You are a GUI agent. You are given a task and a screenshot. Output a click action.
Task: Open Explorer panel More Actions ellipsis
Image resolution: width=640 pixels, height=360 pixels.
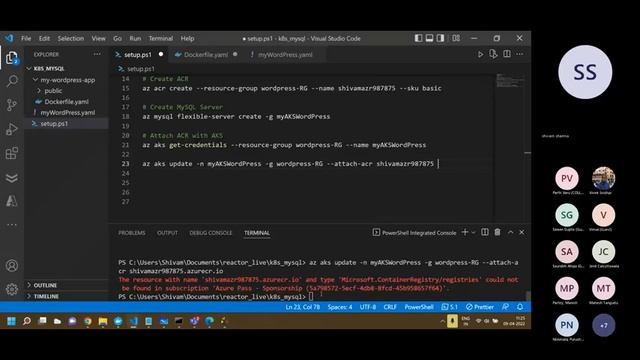[x=97, y=54]
